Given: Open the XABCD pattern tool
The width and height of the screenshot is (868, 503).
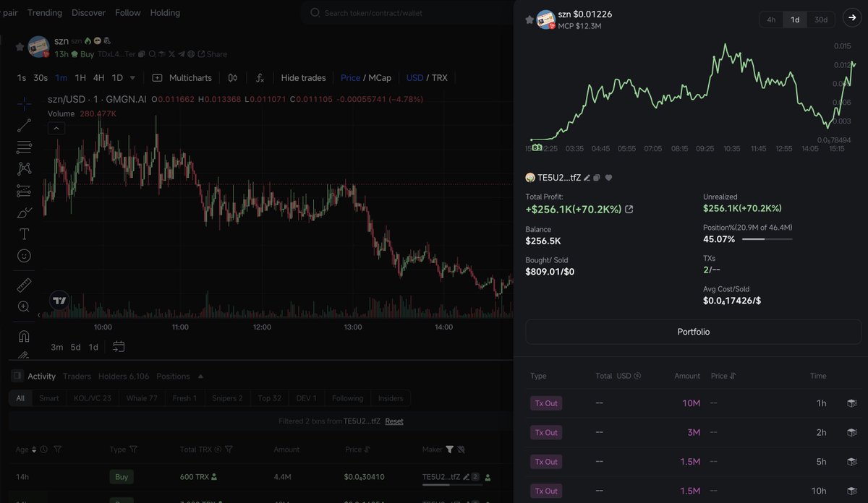Looking at the screenshot, I should coord(24,168).
